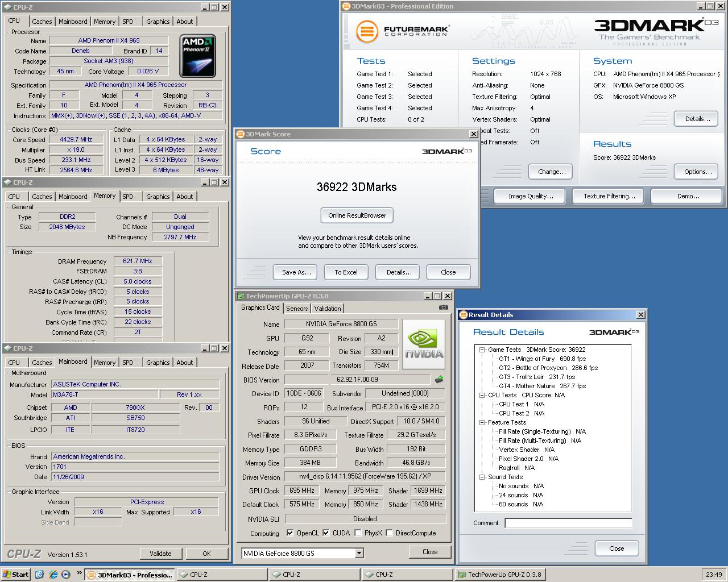Open the Show Desktop quick launch icon
728x582 pixels.
(x=39, y=575)
